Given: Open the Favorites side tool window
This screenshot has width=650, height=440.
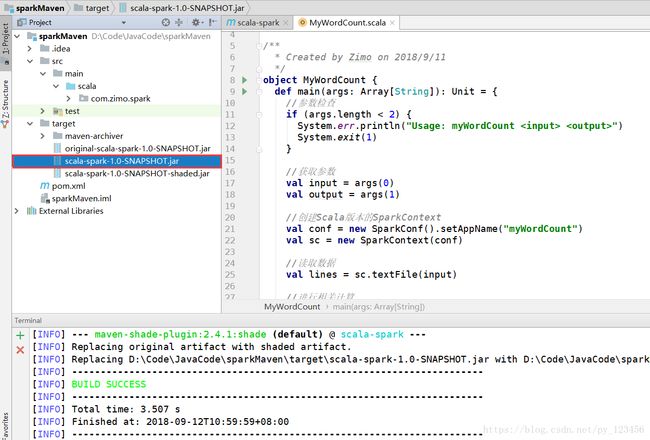Looking at the screenshot, I should click(x=5, y=426).
